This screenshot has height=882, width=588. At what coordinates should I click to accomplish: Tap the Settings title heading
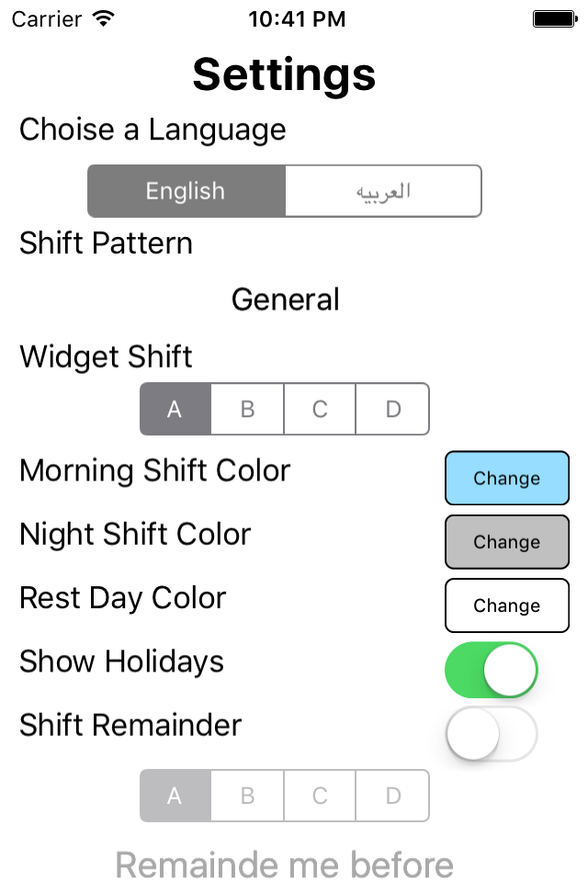coord(285,74)
